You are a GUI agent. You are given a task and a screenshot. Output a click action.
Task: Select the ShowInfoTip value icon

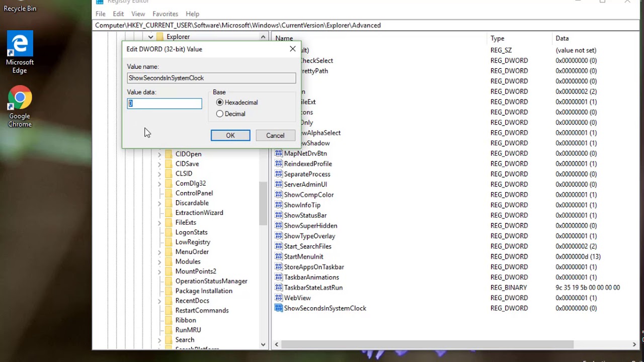(278, 205)
